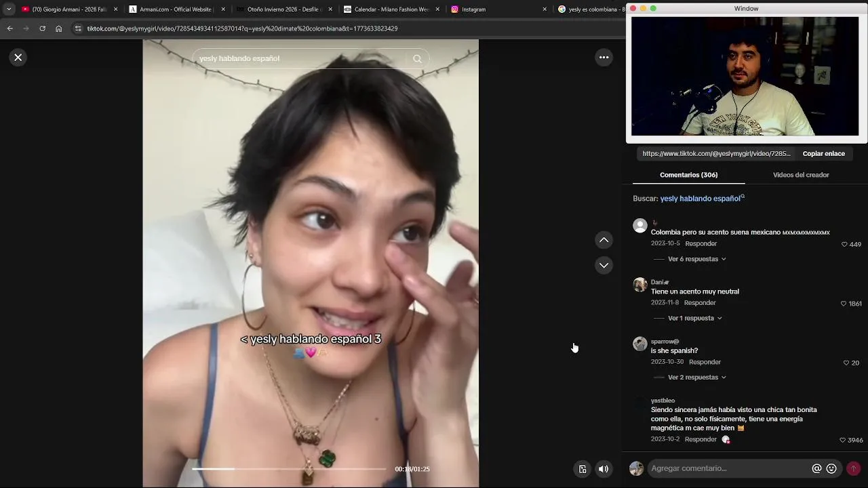Click the 'yesly hablando español 3' video caption
The width and height of the screenshot is (868, 488).
point(311,340)
